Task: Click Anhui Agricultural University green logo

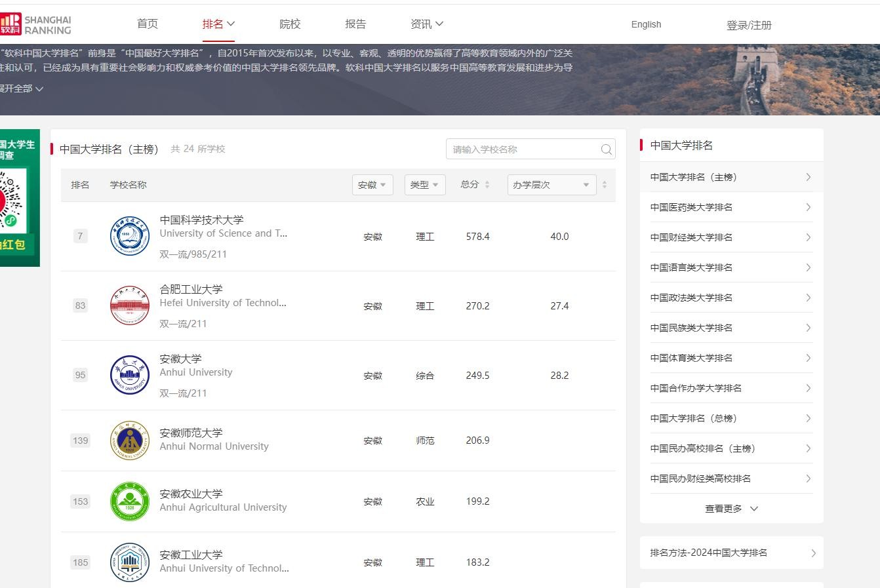Action: pyautogui.click(x=130, y=501)
